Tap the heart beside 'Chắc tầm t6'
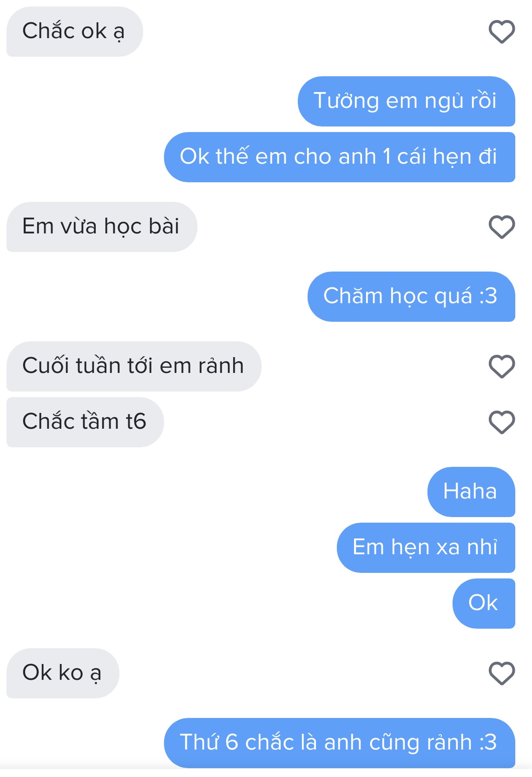Screen dimensions: 532x777 point(502,422)
